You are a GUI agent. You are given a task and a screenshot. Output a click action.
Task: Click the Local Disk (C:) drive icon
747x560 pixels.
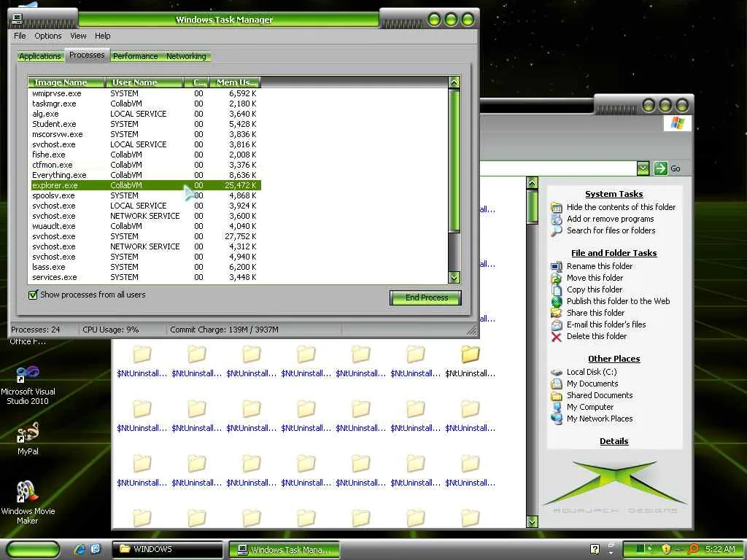pos(557,373)
